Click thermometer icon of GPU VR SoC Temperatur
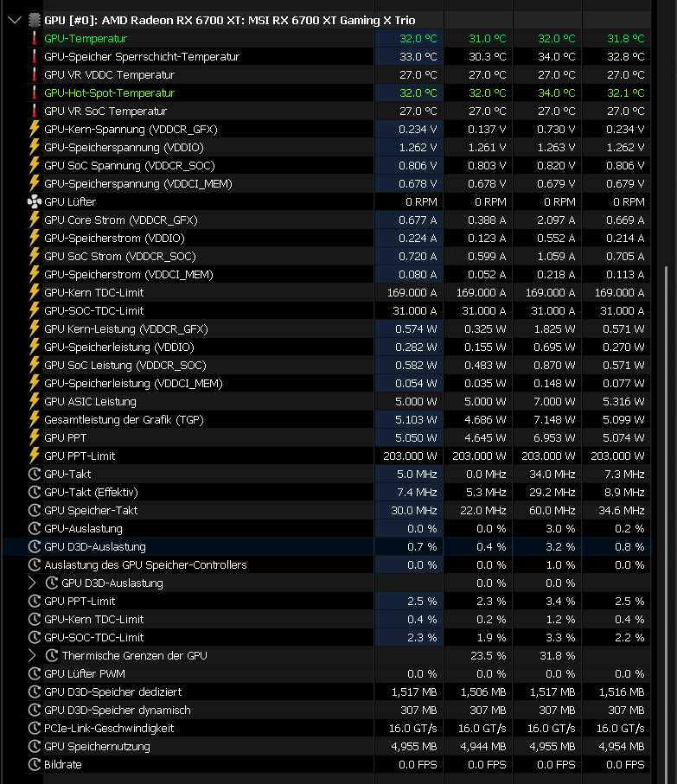 (x=34, y=111)
